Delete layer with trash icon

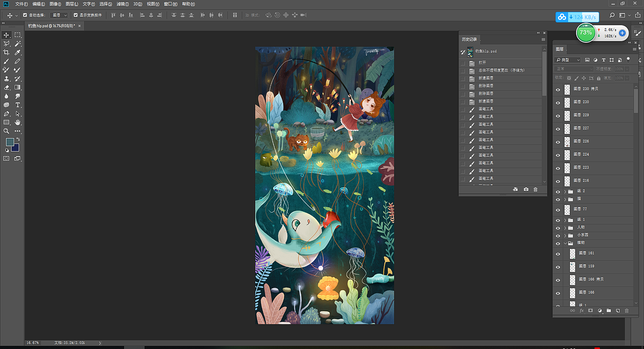[627, 311]
